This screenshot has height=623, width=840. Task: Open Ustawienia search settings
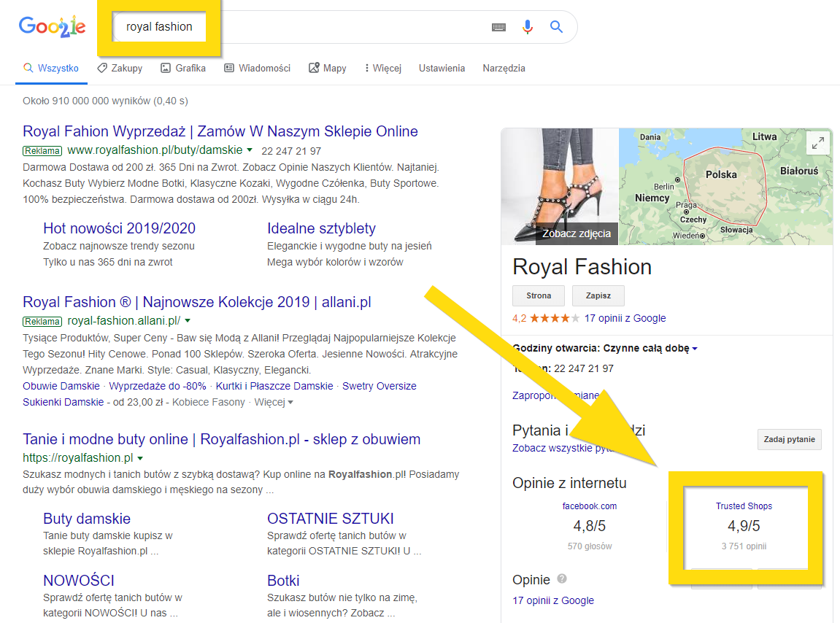click(x=442, y=68)
